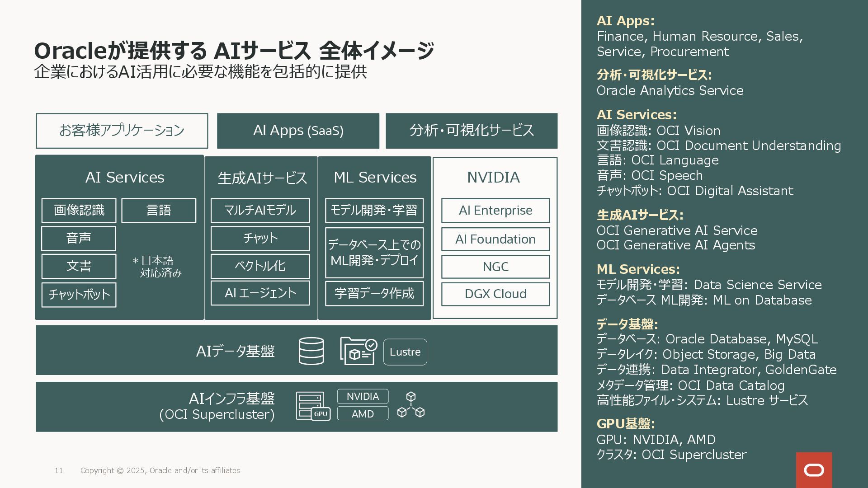Click the Data Science Service line

709,285
